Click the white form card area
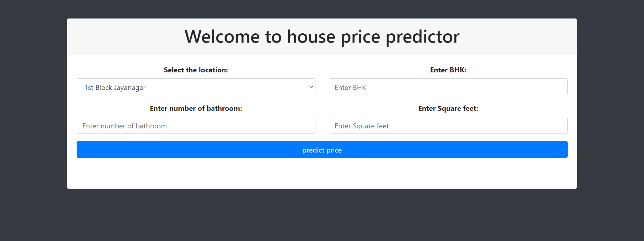The width and height of the screenshot is (644, 241). (322, 173)
